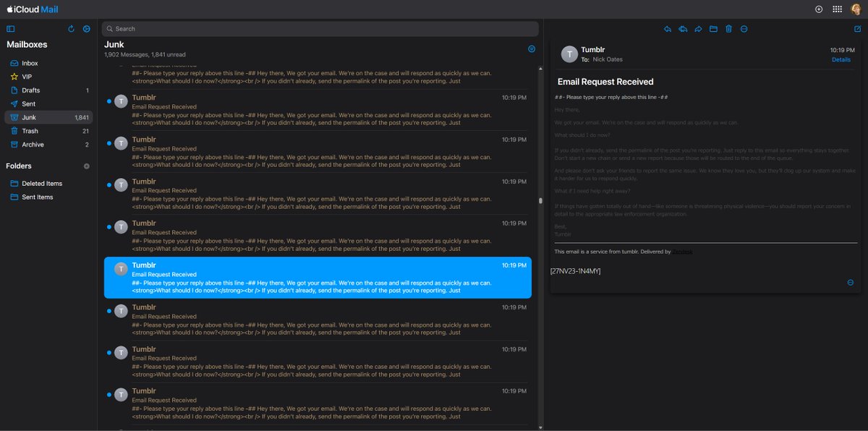
Task: Move message using the folder icon
Action: pyautogui.click(x=713, y=29)
